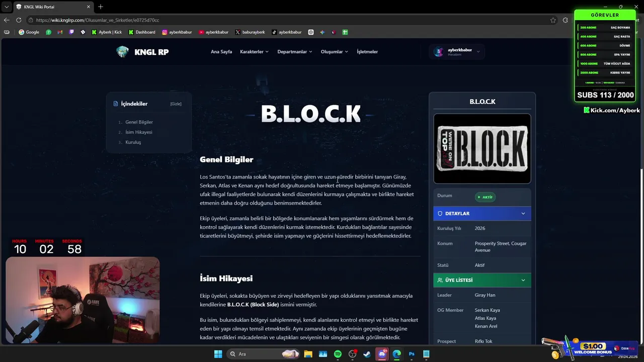Open Photoshop from the taskbar

[x=412, y=354]
